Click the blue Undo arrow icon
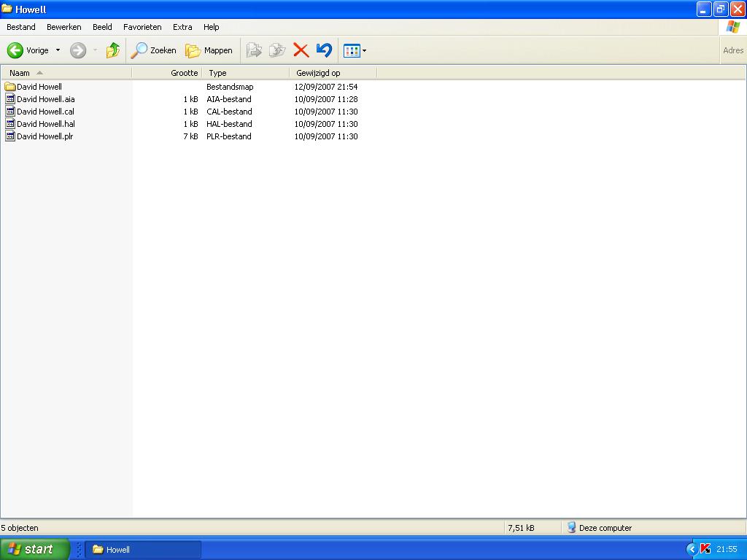747x560 pixels. click(x=324, y=50)
